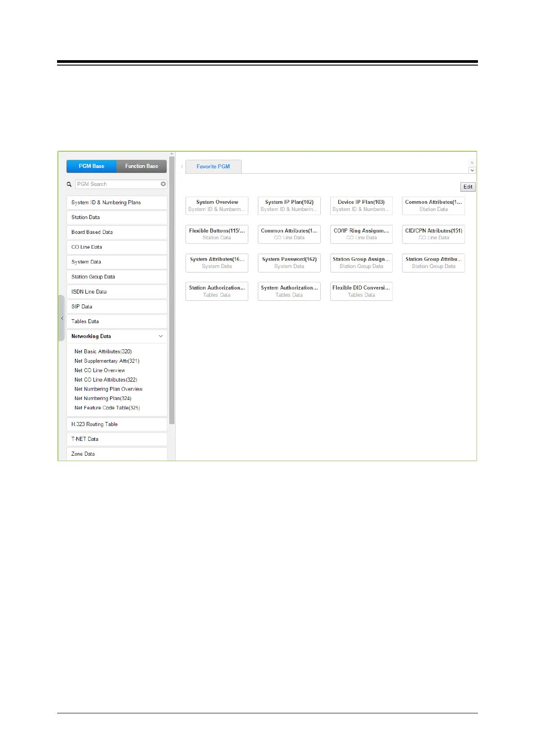This screenshot has height=756, width=535.
Task: Open CID/CPN Attributes(151) tile
Action: point(433,234)
